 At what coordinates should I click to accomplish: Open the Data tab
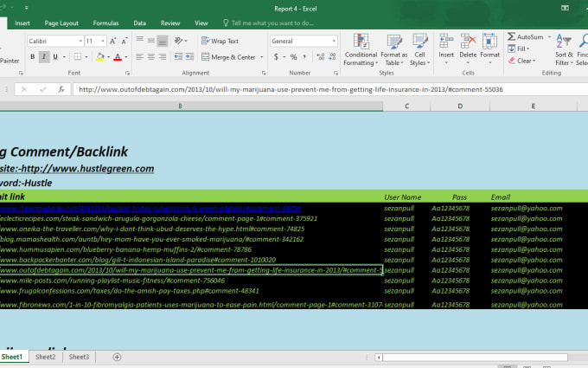pos(139,23)
